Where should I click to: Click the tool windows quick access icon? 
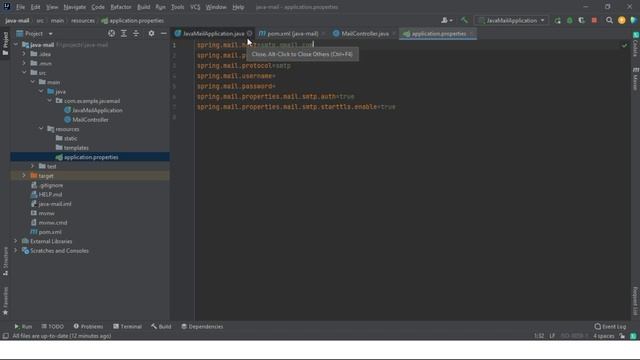[x=5, y=336]
